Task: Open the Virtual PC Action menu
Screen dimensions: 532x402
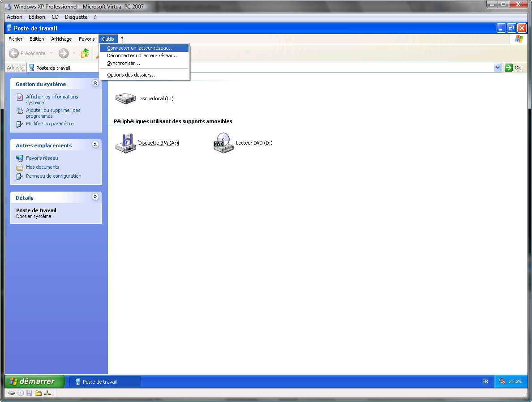Action: pyautogui.click(x=15, y=17)
